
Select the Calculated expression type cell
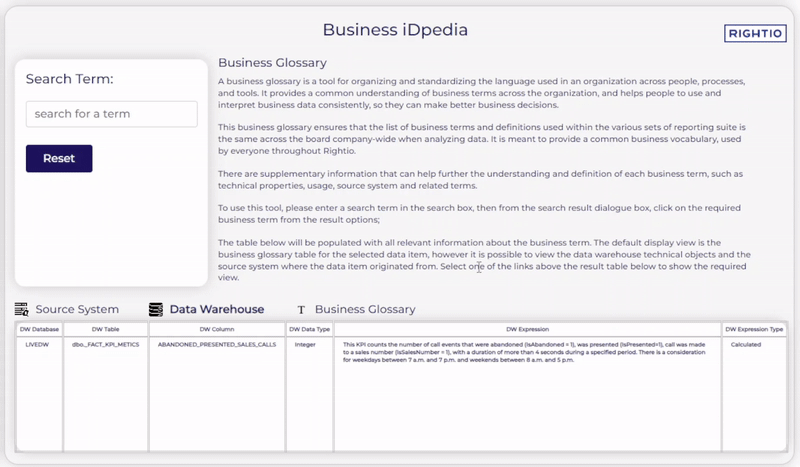[746, 345]
